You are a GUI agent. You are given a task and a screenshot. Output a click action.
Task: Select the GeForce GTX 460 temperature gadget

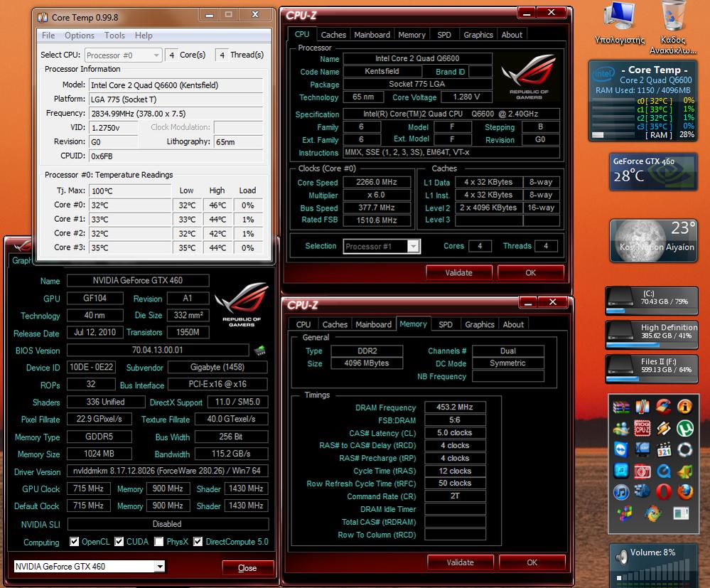pyautogui.click(x=653, y=171)
